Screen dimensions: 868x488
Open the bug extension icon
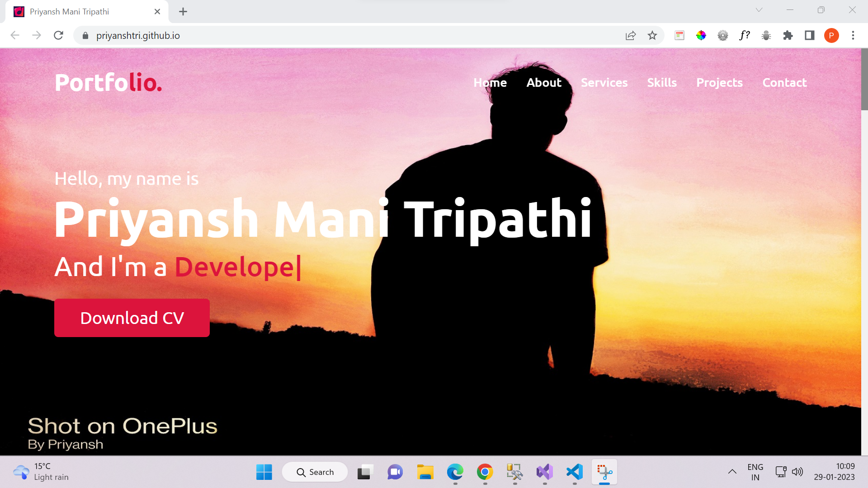pos(766,35)
